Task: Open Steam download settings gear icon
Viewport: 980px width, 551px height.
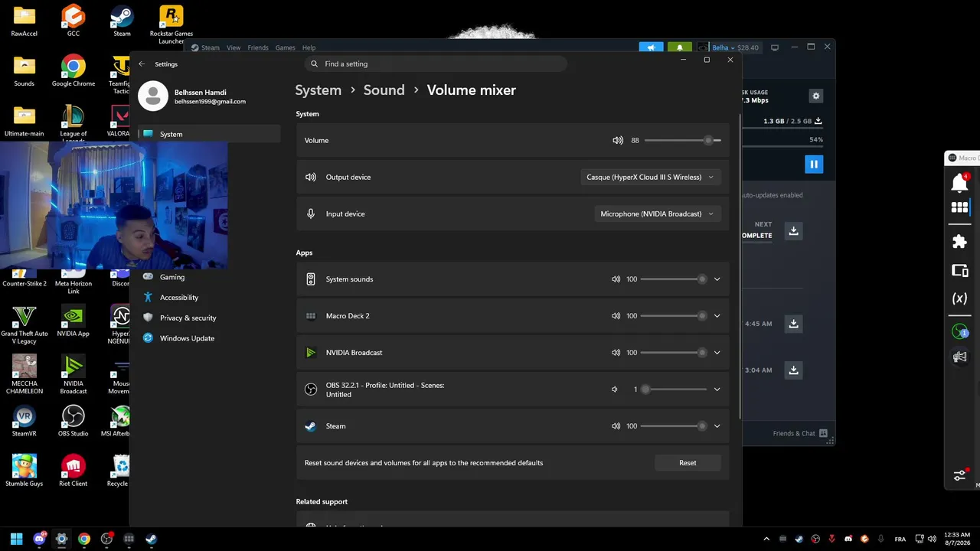Action: [x=815, y=96]
